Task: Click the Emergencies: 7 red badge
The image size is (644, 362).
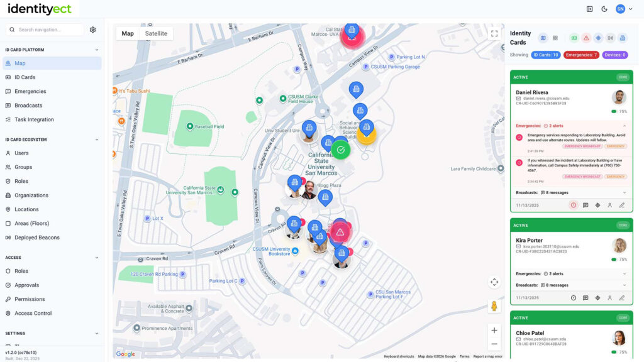Action: 581,55
